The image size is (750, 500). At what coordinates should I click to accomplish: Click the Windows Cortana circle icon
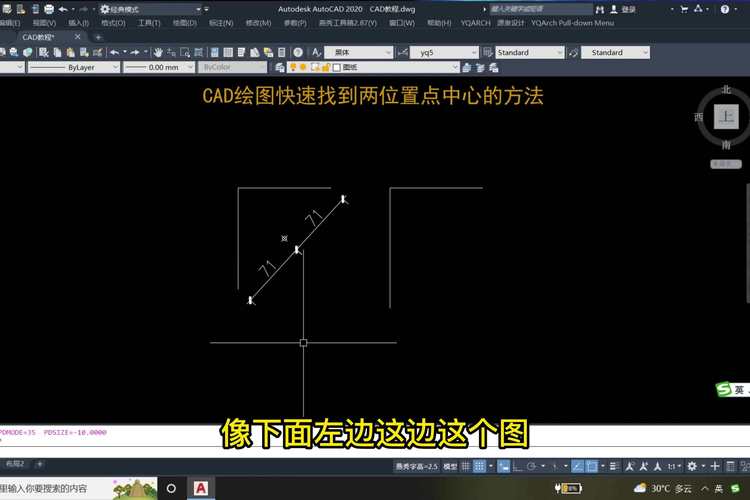(171, 488)
